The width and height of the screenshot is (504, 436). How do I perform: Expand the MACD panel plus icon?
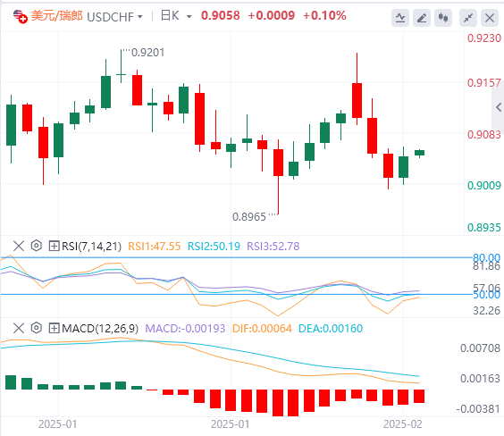[x=54, y=329]
